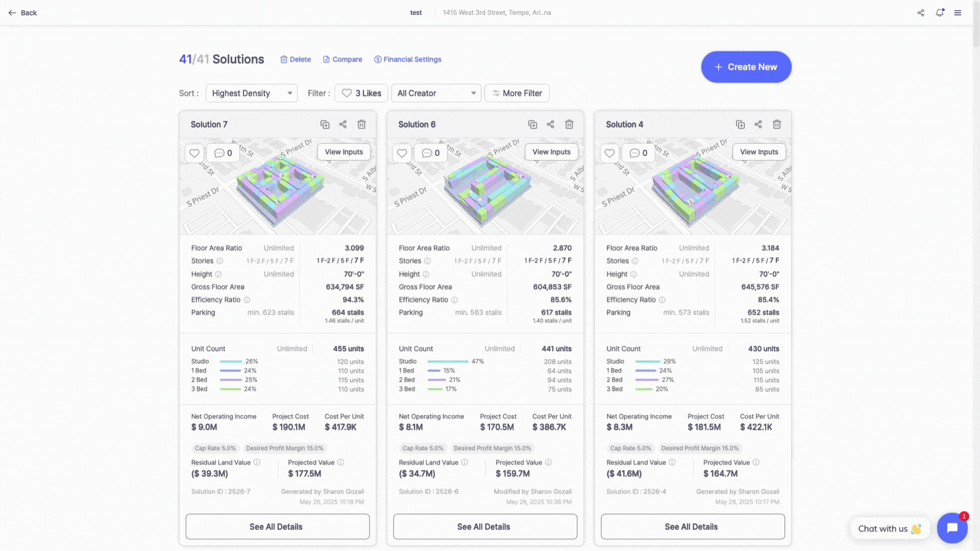Delete Solution 4 via its trash icon

(777, 124)
